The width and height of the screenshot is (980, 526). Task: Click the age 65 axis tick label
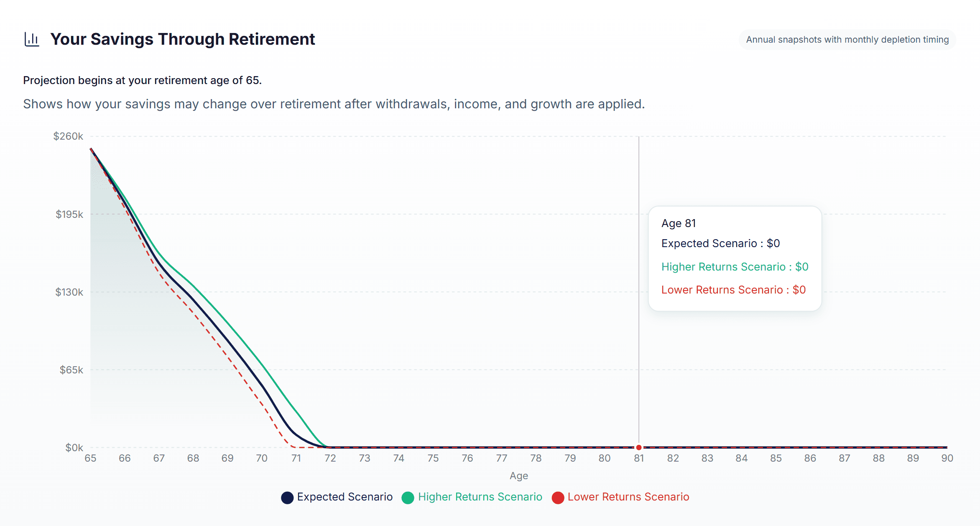(90, 458)
